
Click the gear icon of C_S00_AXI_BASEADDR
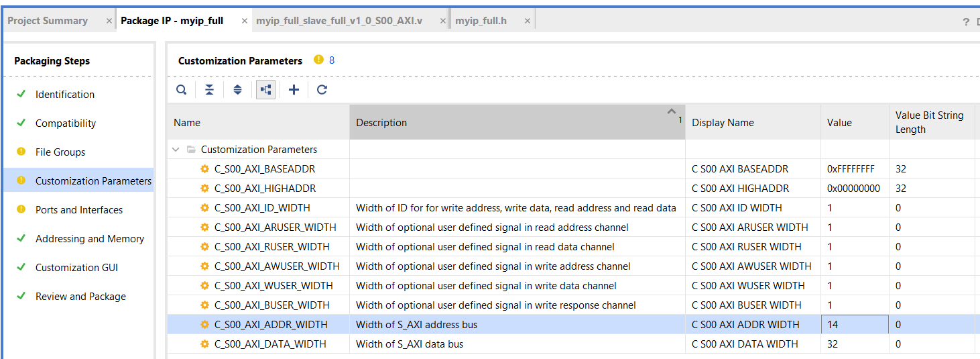205,169
